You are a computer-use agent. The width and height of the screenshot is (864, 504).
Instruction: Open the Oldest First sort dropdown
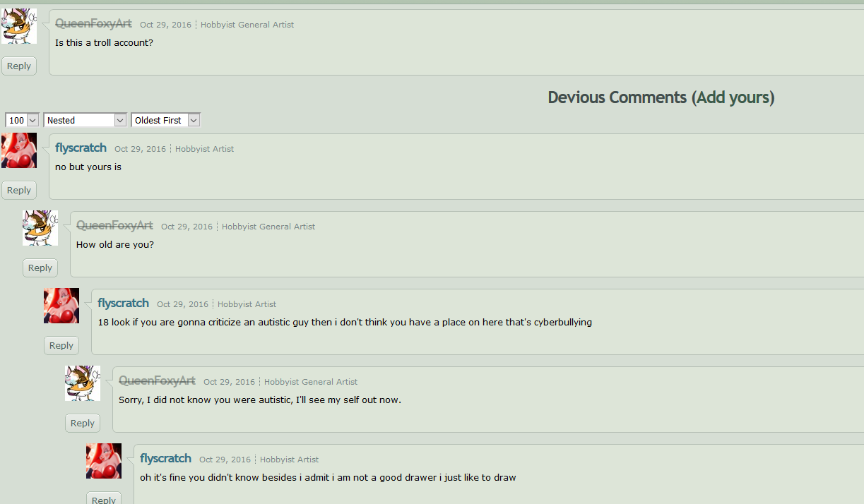coord(166,120)
